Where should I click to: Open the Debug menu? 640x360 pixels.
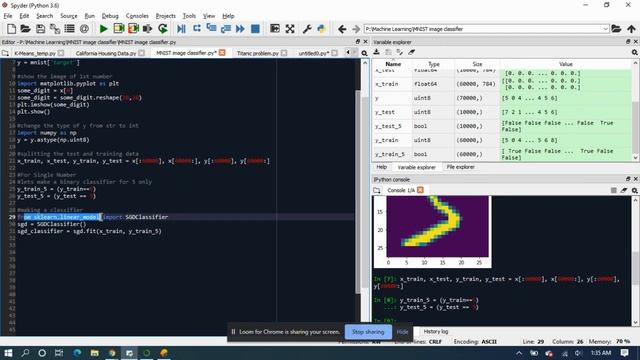pos(110,16)
